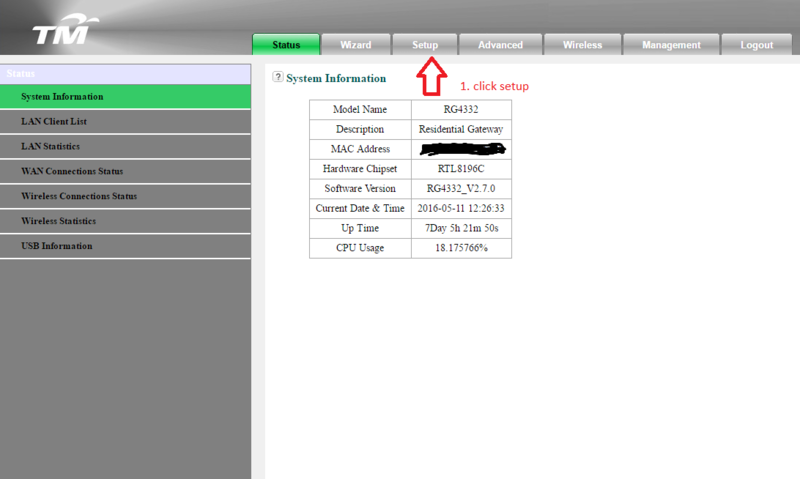Screen dimensions: 800x479
Task: Open the Status tab
Action: pos(286,45)
